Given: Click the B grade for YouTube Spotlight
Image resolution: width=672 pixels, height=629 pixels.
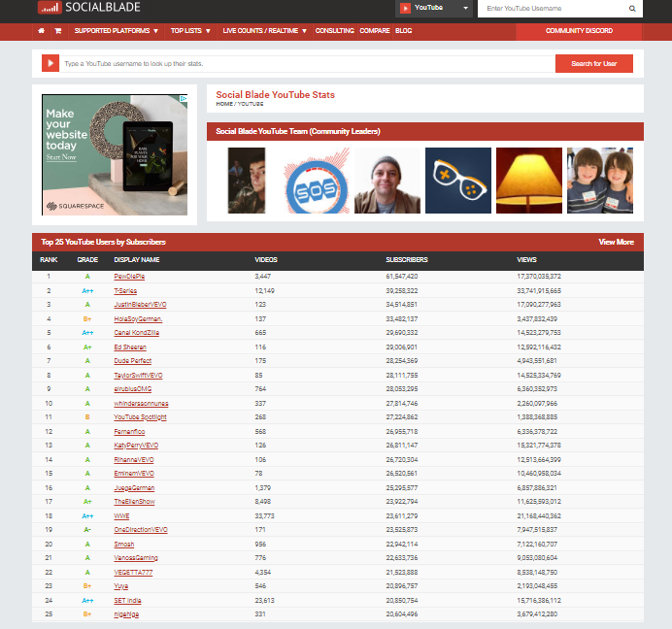Looking at the screenshot, I should point(87,417).
